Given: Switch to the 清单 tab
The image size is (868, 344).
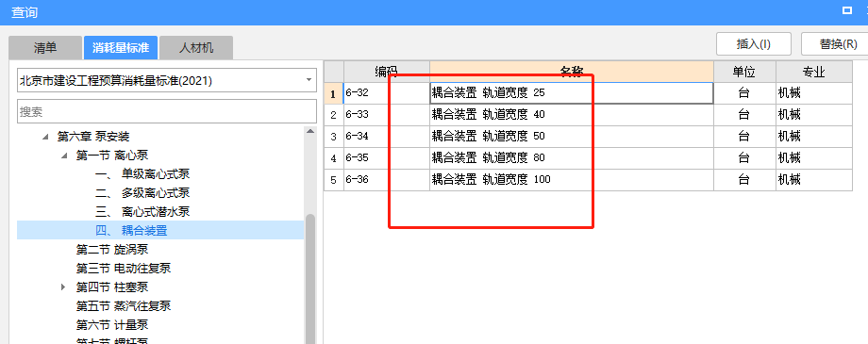Looking at the screenshot, I should click(45, 47).
